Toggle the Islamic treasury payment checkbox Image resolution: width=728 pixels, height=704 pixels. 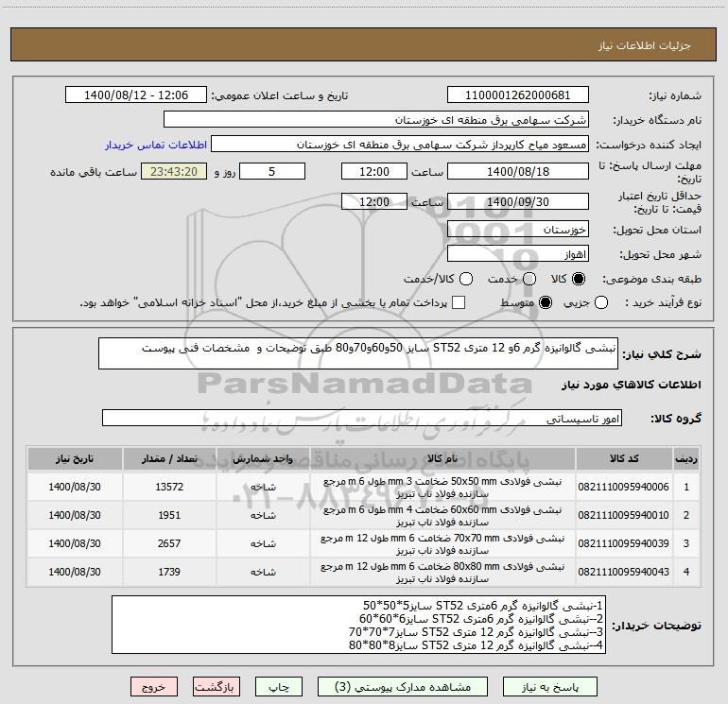pyautogui.click(x=459, y=302)
